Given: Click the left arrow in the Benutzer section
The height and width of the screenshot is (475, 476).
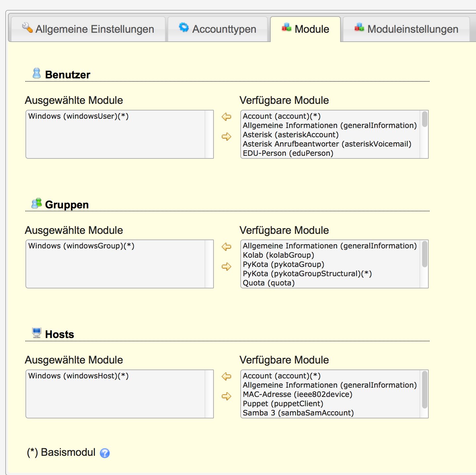Looking at the screenshot, I should pos(226,117).
